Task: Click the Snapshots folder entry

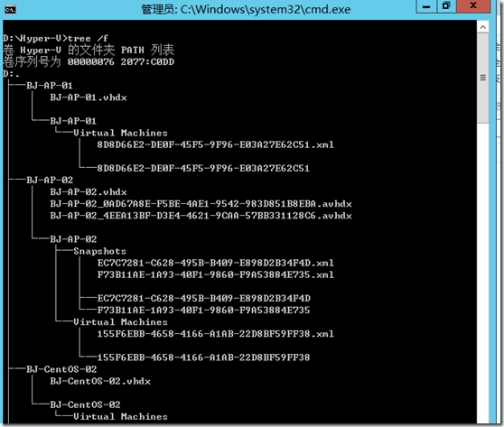Action: pos(99,251)
